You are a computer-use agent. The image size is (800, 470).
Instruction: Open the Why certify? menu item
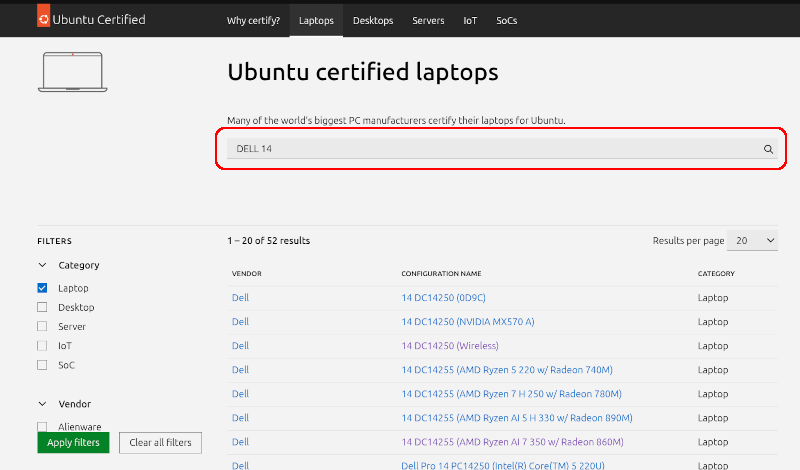(254, 20)
